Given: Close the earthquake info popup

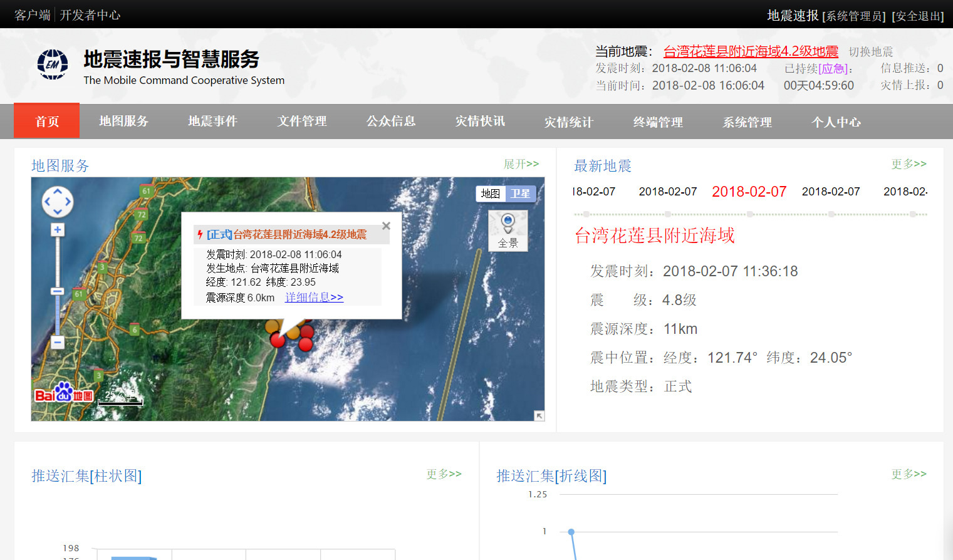Looking at the screenshot, I should pos(386,226).
